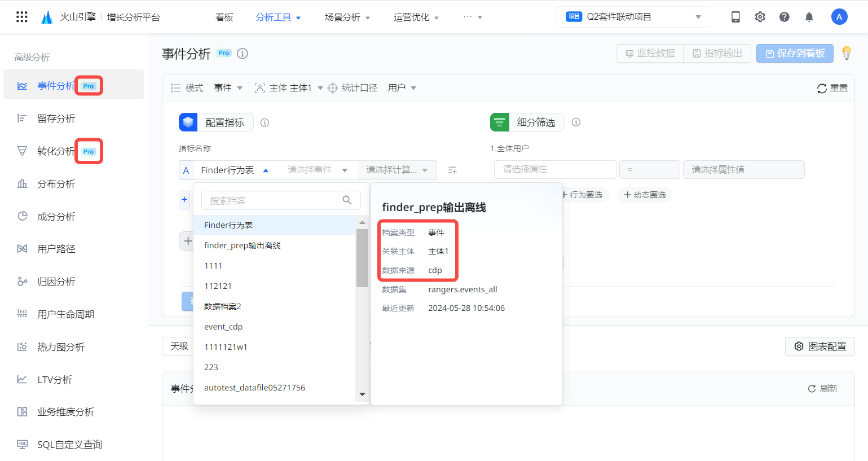Click the lightbulb tips icon
The image size is (868, 461).
847,53
